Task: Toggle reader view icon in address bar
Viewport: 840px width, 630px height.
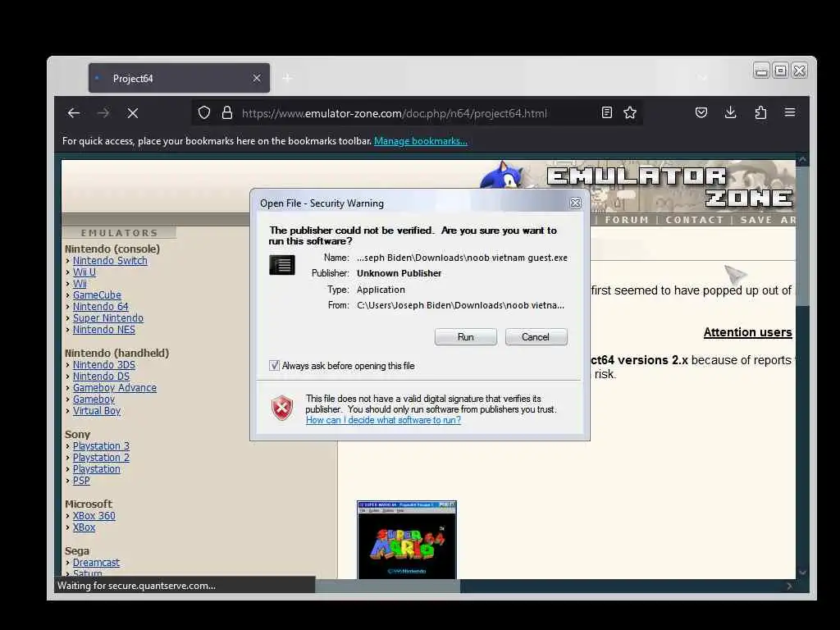Action: coord(607,112)
